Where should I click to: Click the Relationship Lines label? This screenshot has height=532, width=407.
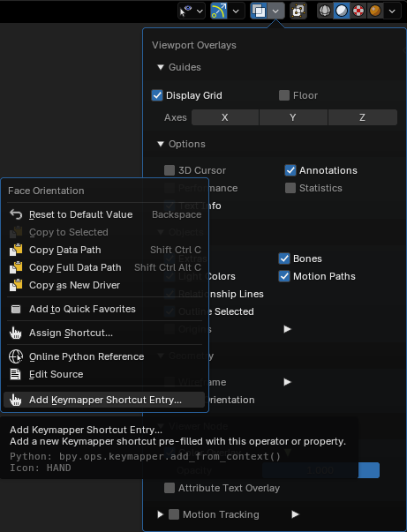tap(221, 294)
